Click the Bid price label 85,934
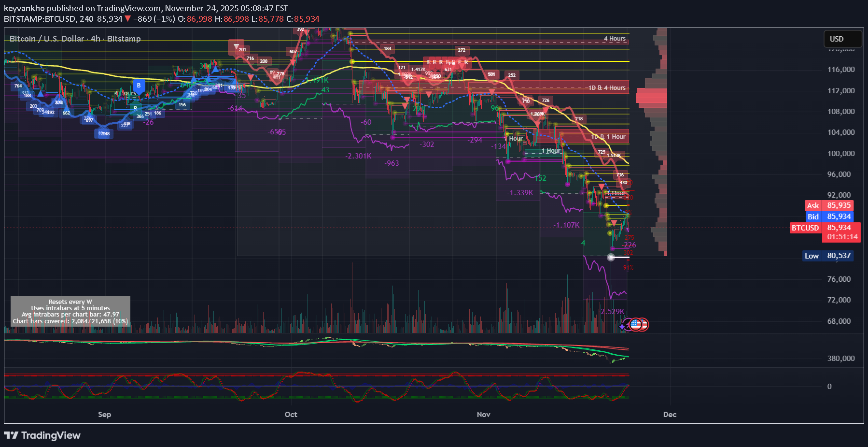868x447 pixels. click(x=839, y=216)
